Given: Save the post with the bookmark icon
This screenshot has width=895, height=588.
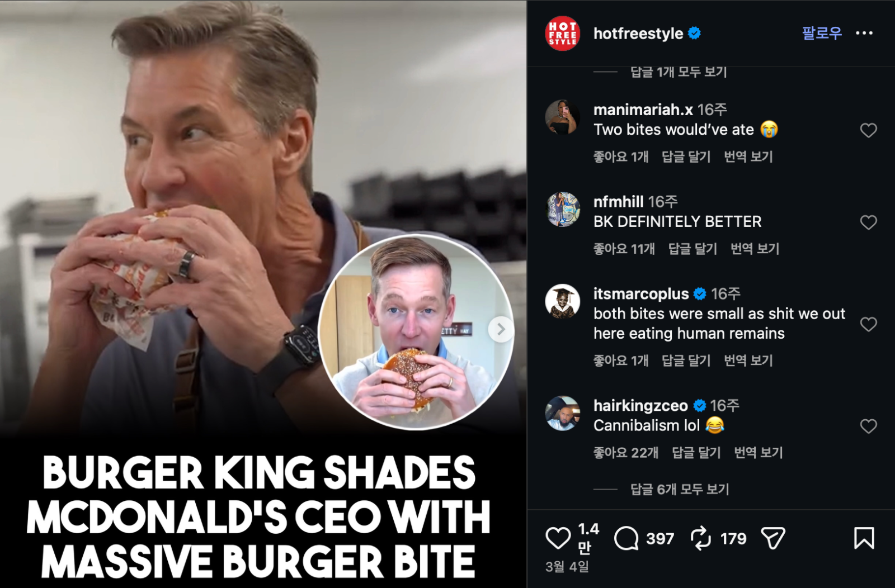Looking at the screenshot, I should (x=864, y=538).
